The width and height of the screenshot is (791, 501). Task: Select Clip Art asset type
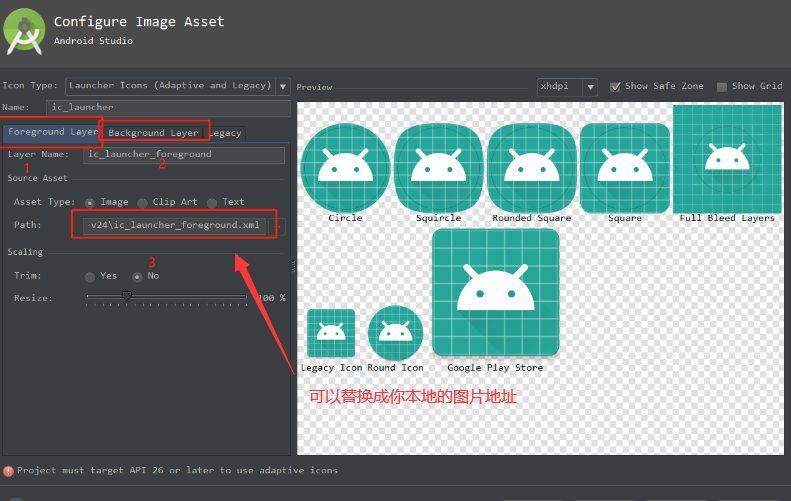(142, 203)
